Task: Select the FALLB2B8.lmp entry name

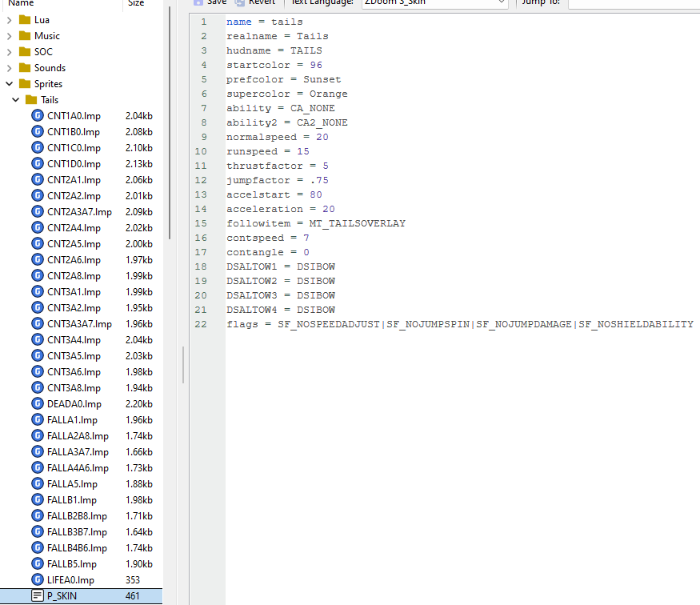Action: point(77,516)
